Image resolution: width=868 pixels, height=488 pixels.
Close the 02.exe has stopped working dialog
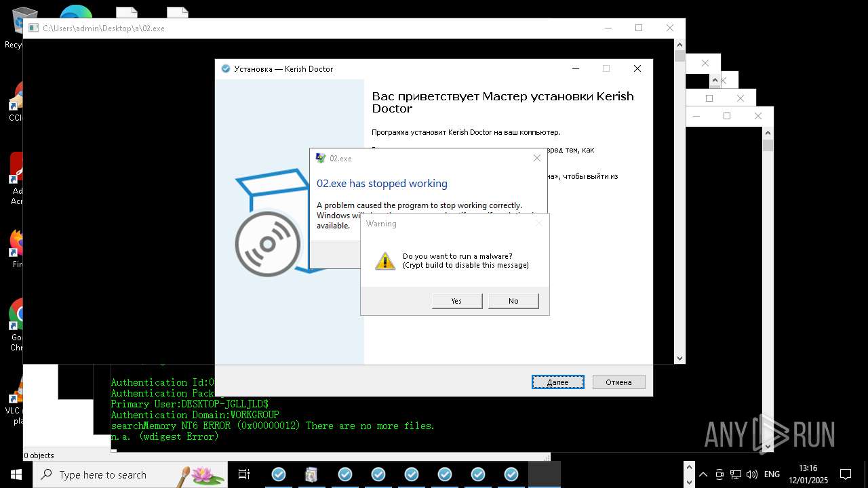click(536, 158)
